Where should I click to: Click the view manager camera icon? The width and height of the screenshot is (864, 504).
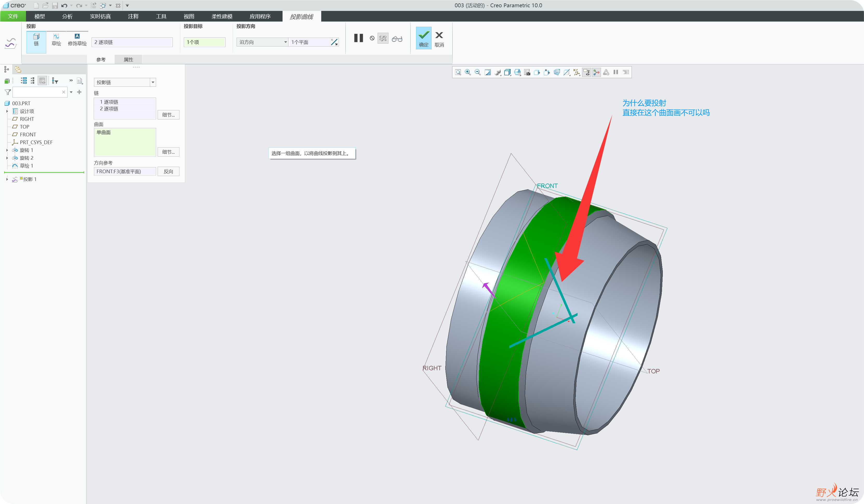(x=527, y=72)
